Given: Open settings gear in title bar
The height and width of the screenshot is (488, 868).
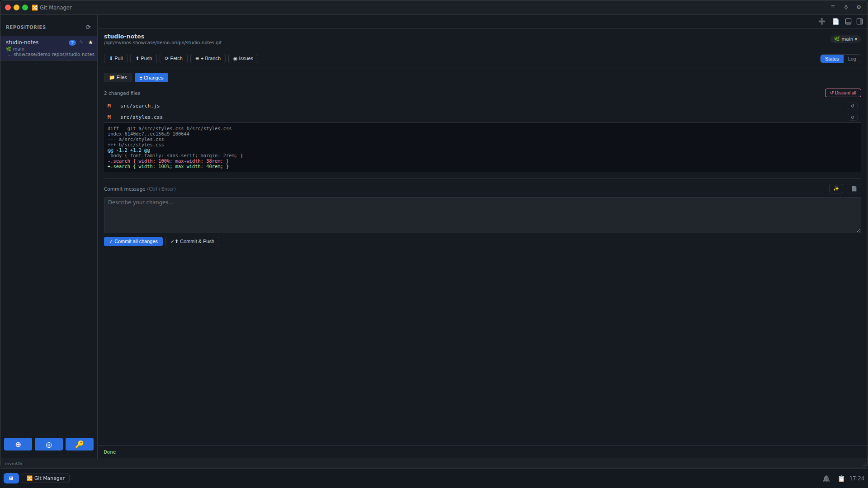Looking at the screenshot, I should point(859,7).
